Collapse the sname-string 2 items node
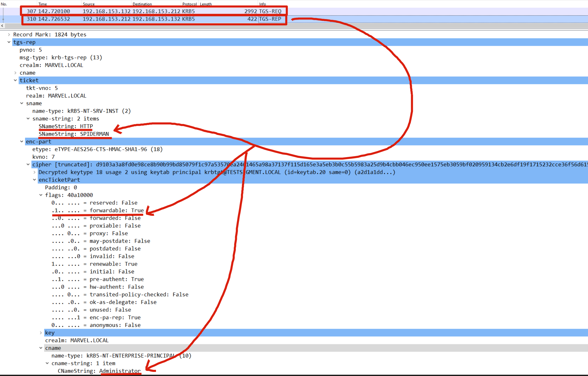This screenshot has height=376, width=588. click(28, 119)
